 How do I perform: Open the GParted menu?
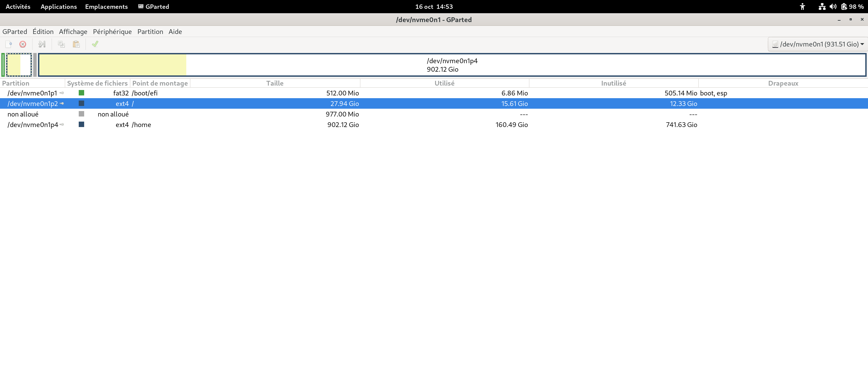[15, 32]
